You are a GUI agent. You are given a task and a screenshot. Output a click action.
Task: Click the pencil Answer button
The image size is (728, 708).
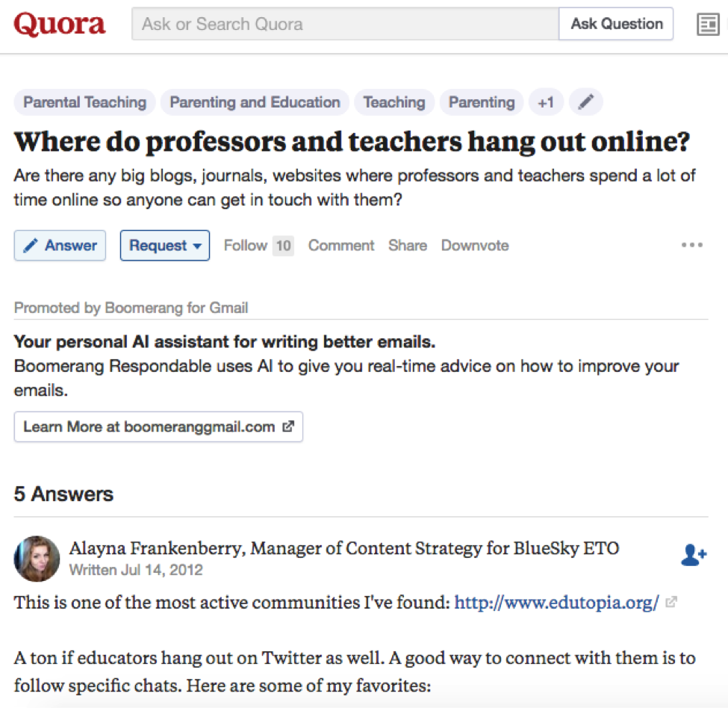60,245
